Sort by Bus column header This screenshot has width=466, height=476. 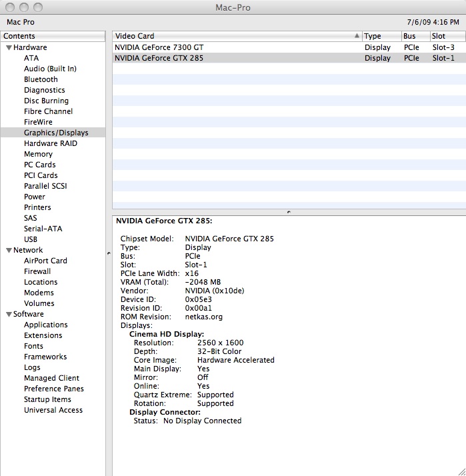(415, 36)
